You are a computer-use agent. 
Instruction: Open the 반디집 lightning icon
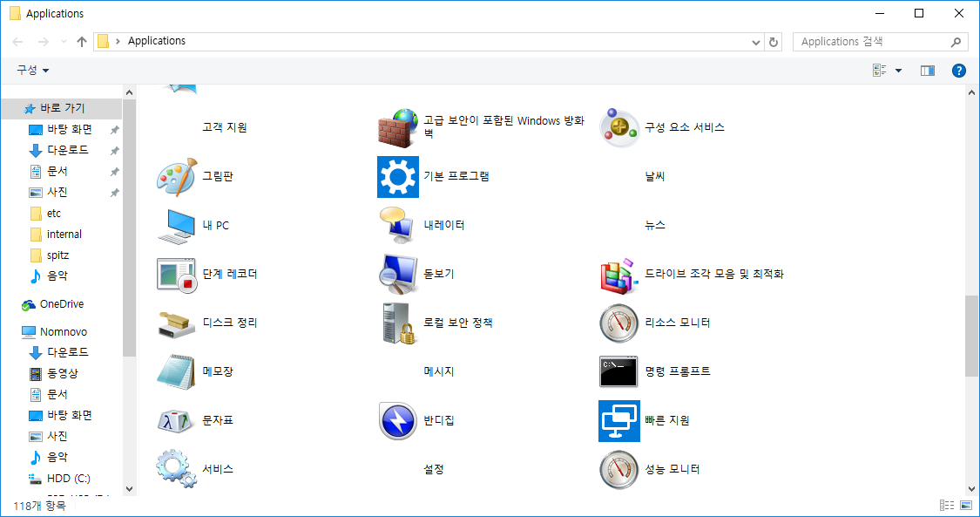point(398,420)
